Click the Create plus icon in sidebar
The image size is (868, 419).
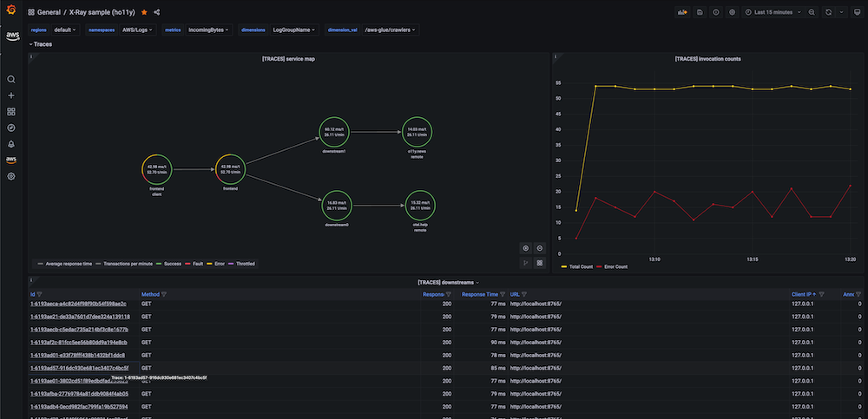(x=11, y=95)
